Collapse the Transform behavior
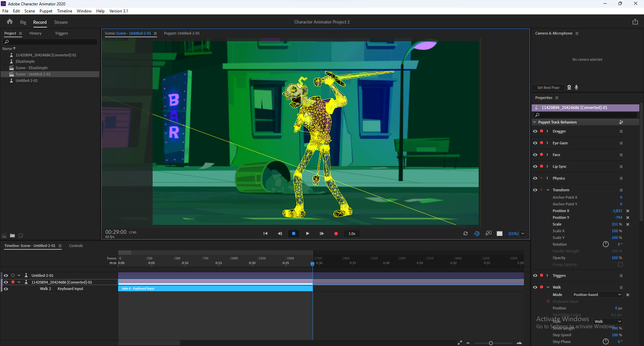The image size is (644, 346). pyautogui.click(x=548, y=190)
